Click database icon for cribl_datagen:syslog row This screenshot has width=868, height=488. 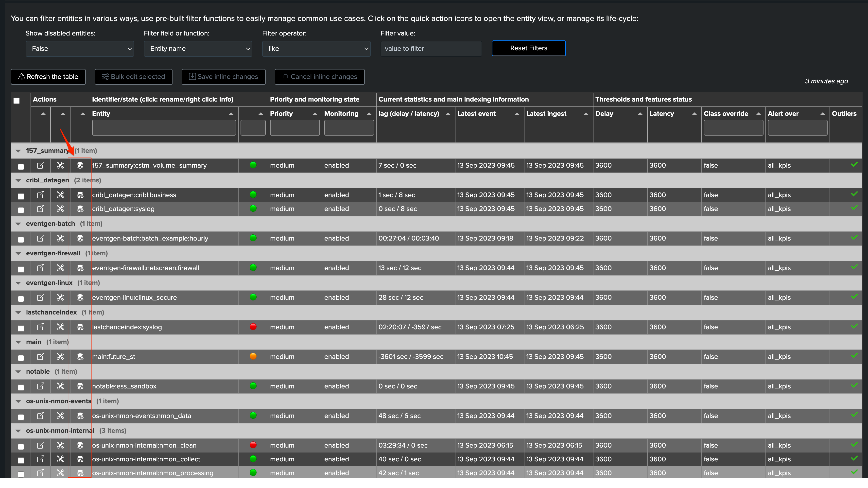(80, 209)
